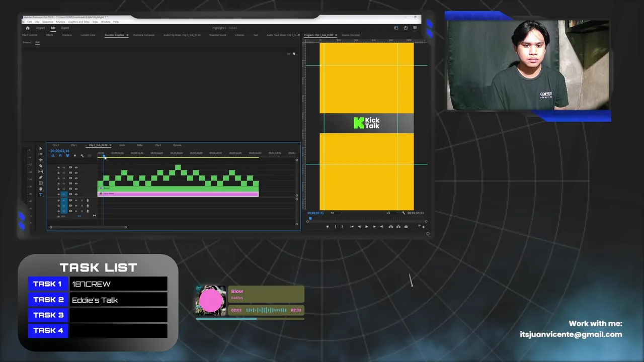Open the Fit zoom level dropdown
Viewport: 644px width, 362px height.
pyautogui.click(x=337, y=213)
